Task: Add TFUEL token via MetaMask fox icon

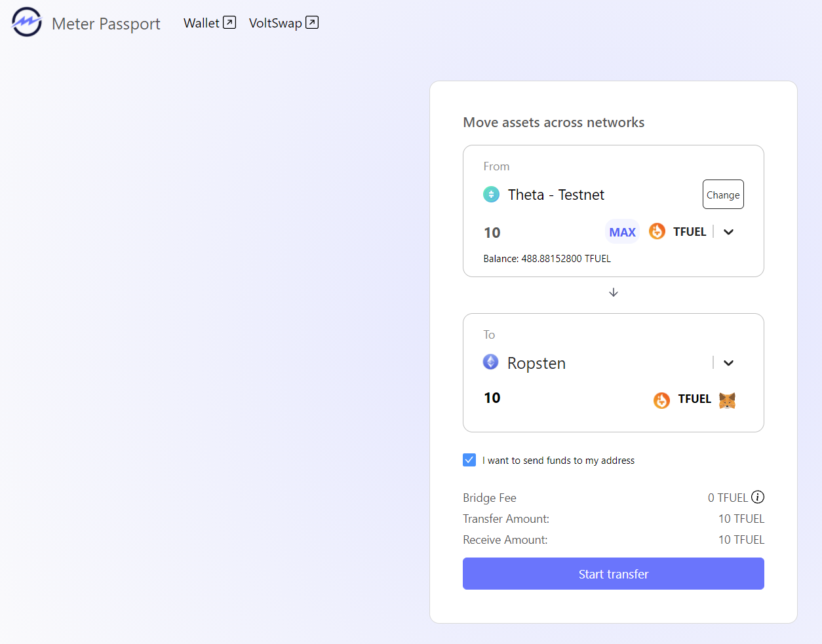Action: pos(727,400)
